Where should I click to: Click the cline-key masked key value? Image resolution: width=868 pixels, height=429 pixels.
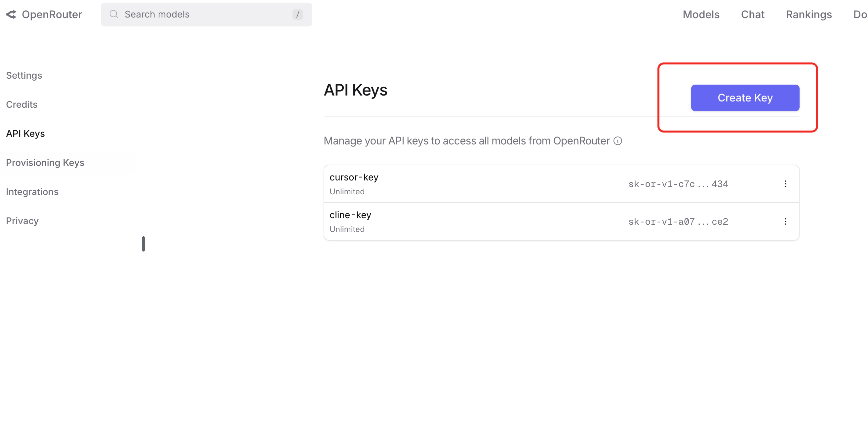[x=678, y=221]
